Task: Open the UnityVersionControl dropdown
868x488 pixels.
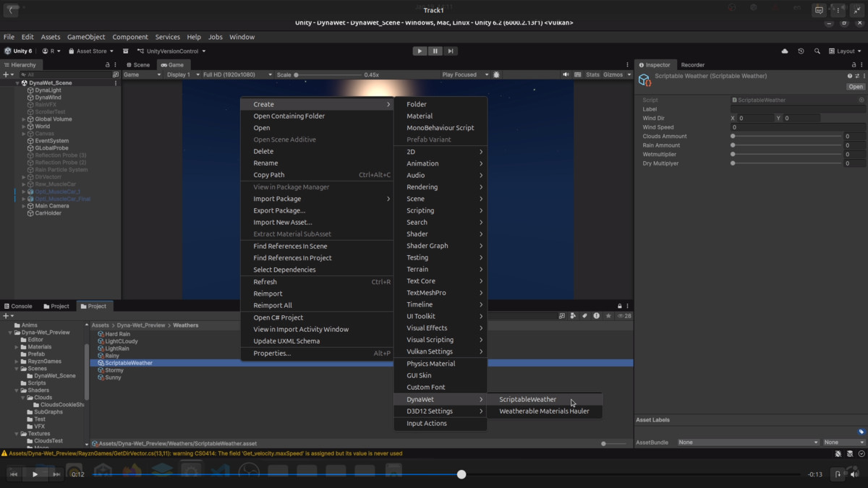Action: (171, 51)
